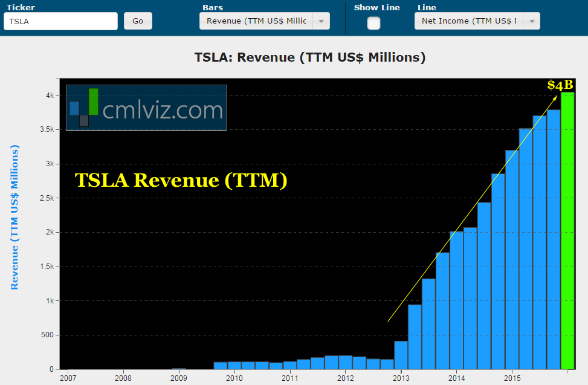Click the vertical axis title "Revenue (TTM US$ Millions)"

pyautogui.click(x=15, y=217)
